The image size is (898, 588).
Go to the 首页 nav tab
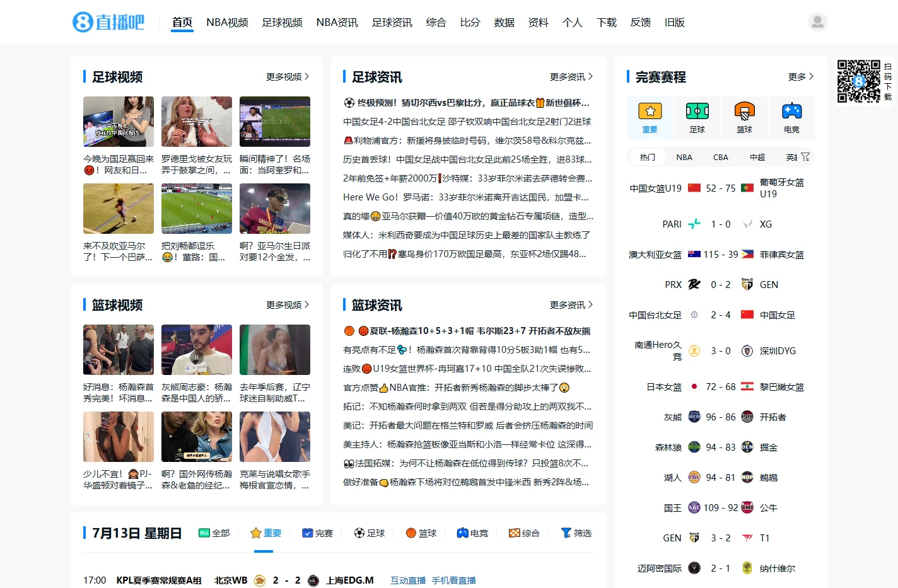[x=182, y=22]
